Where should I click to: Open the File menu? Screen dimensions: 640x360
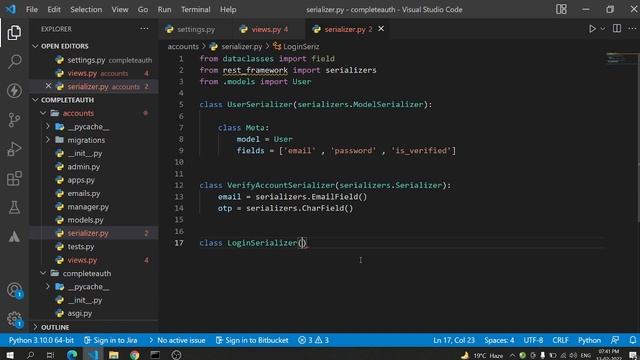click(32, 9)
